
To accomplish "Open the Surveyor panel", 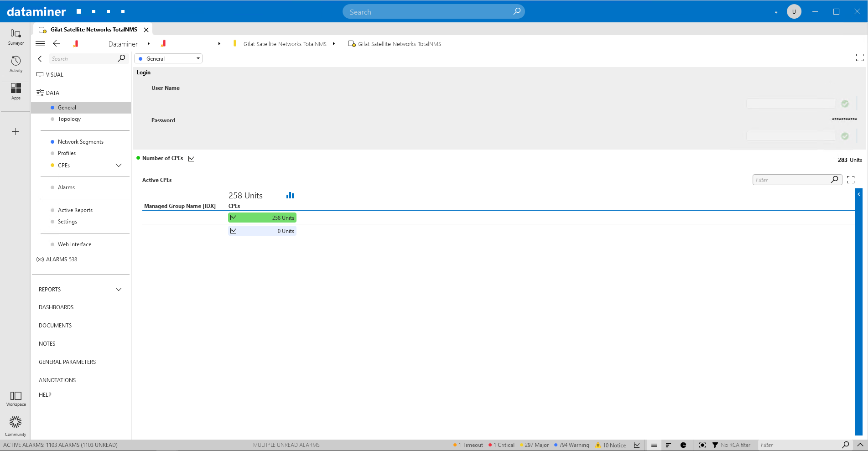I will (x=16, y=37).
